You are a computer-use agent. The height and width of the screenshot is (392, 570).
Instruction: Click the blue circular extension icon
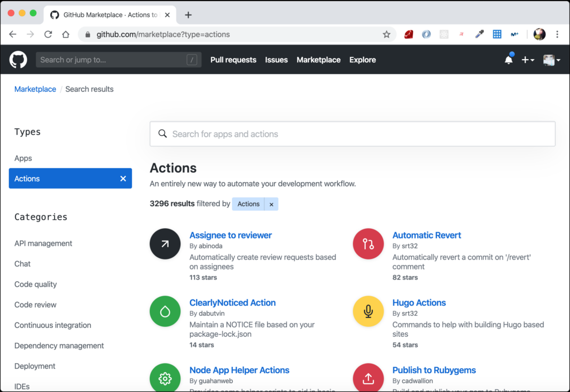coord(426,34)
